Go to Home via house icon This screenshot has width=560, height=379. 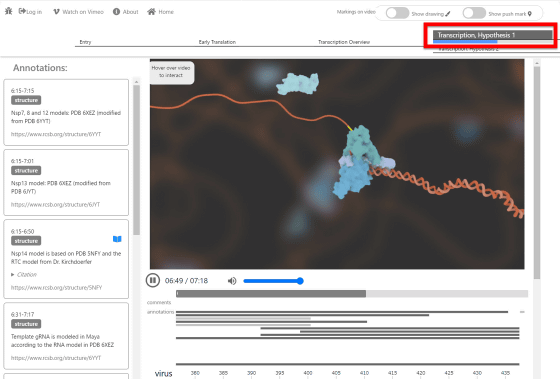pyautogui.click(x=151, y=11)
